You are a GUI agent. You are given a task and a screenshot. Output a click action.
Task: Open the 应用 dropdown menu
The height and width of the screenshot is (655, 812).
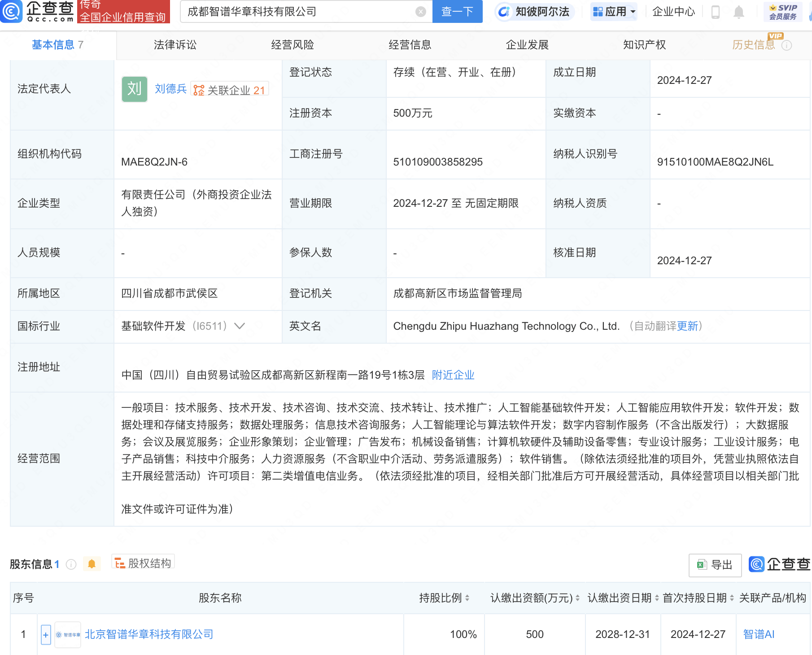(x=614, y=12)
